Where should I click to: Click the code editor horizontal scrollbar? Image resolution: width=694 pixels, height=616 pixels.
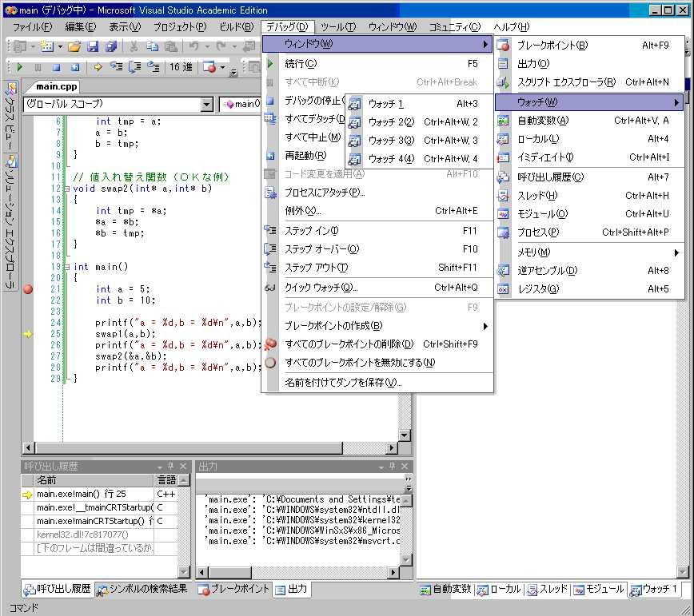209,448
